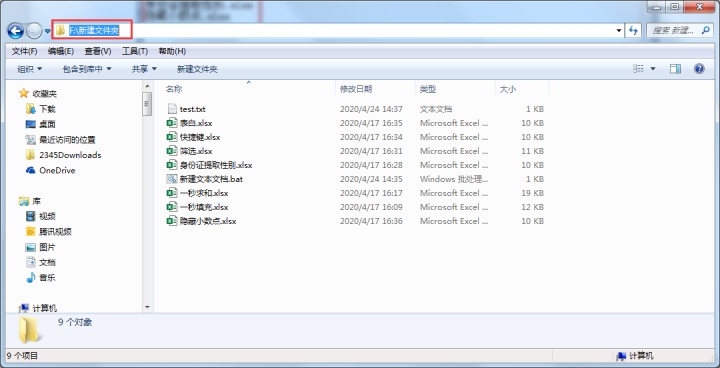
Task: Click the Forward navigation arrow button
Action: click(34, 31)
